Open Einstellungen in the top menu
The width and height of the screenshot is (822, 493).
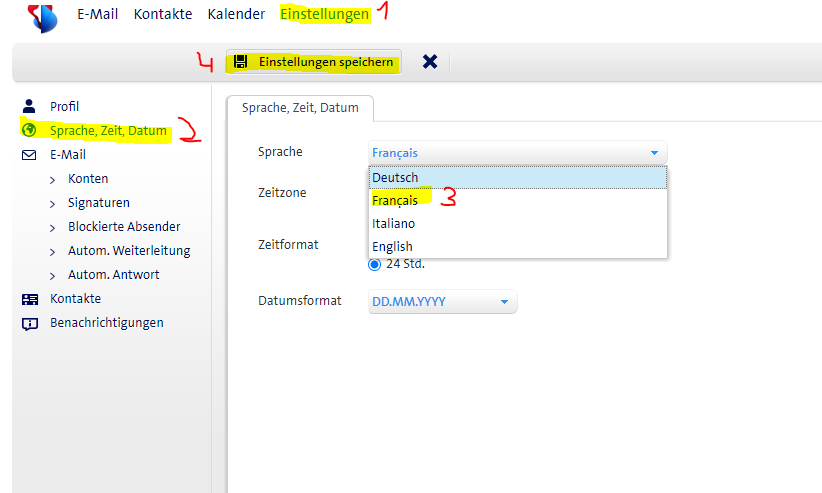[324, 14]
